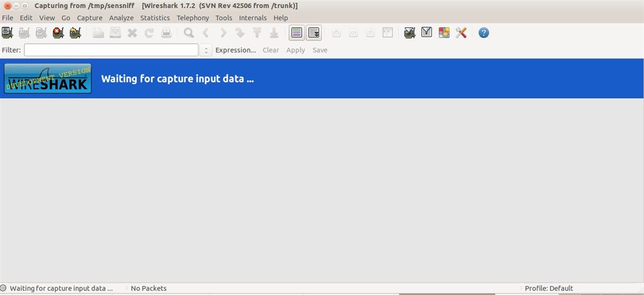644x295 pixels.
Task: Open the File menu
Action: click(x=7, y=18)
